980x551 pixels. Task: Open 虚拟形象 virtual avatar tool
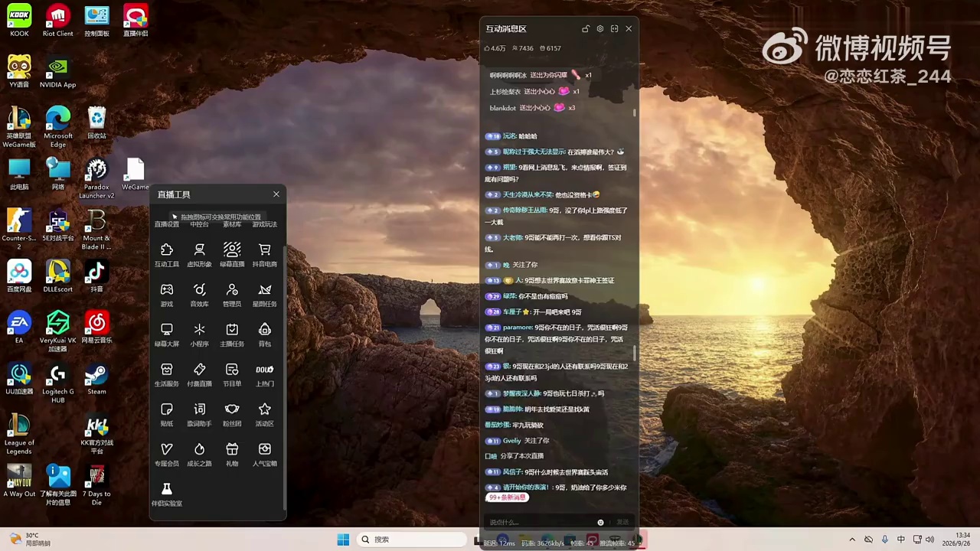[x=199, y=255]
